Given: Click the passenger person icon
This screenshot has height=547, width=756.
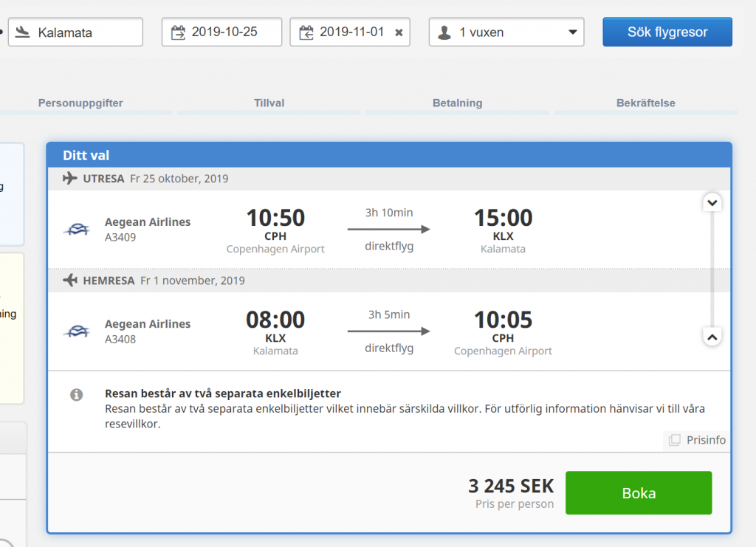Looking at the screenshot, I should 444,32.
